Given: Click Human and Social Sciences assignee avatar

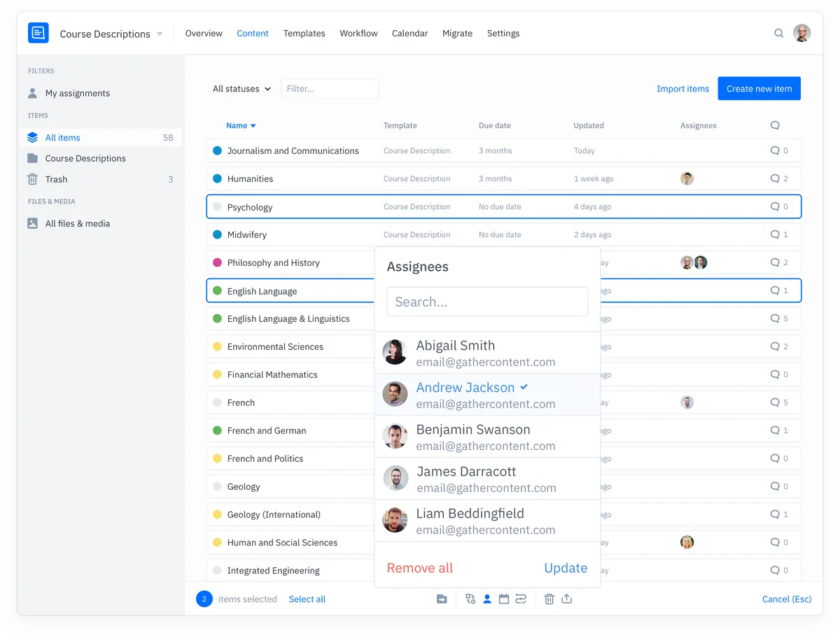Looking at the screenshot, I should pyautogui.click(x=687, y=542).
